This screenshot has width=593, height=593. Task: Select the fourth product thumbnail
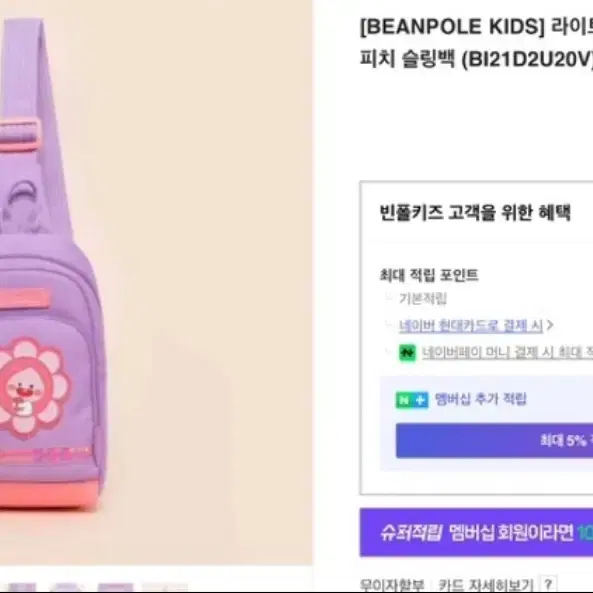[165, 587]
